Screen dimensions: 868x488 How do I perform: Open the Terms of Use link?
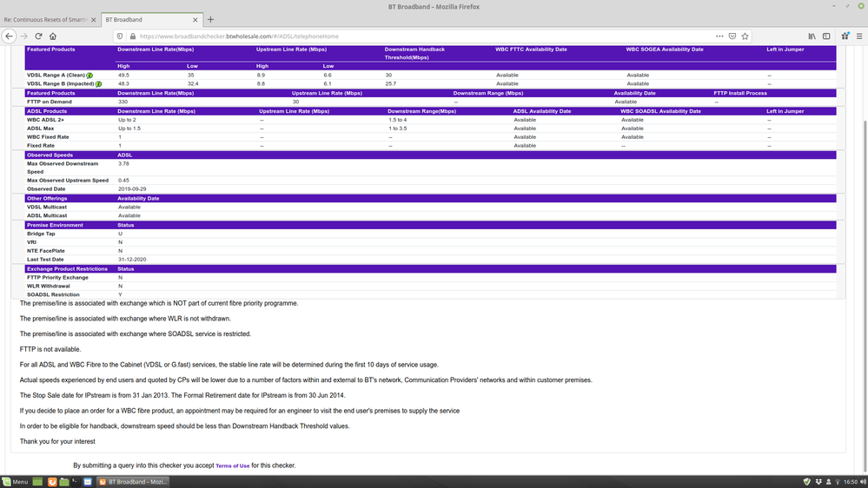[232, 466]
